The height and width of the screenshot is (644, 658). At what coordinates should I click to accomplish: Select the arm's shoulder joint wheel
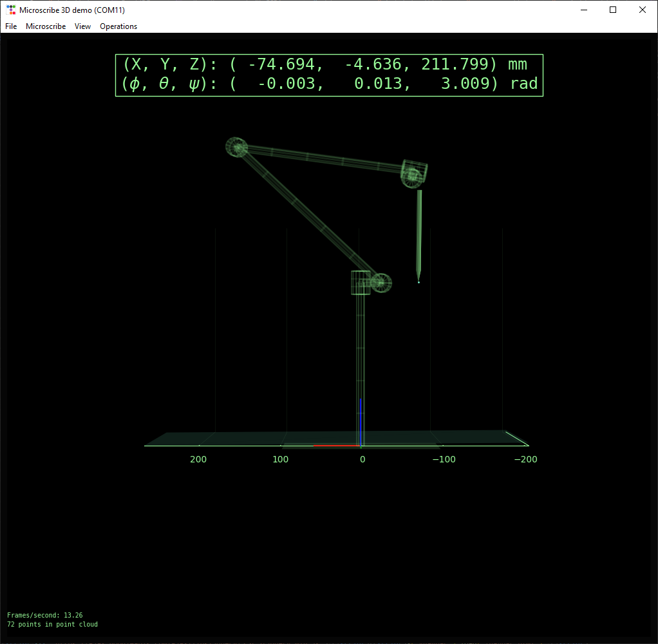point(381,283)
